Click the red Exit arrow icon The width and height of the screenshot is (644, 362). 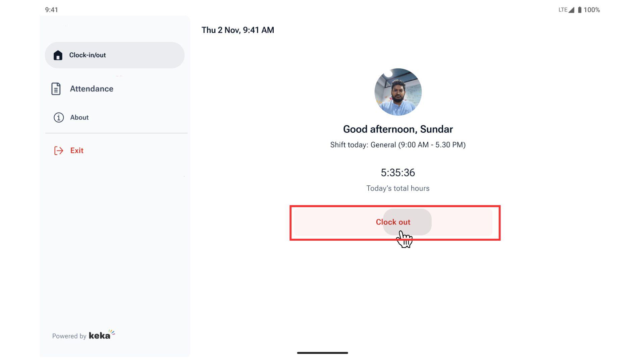coord(59,151)
